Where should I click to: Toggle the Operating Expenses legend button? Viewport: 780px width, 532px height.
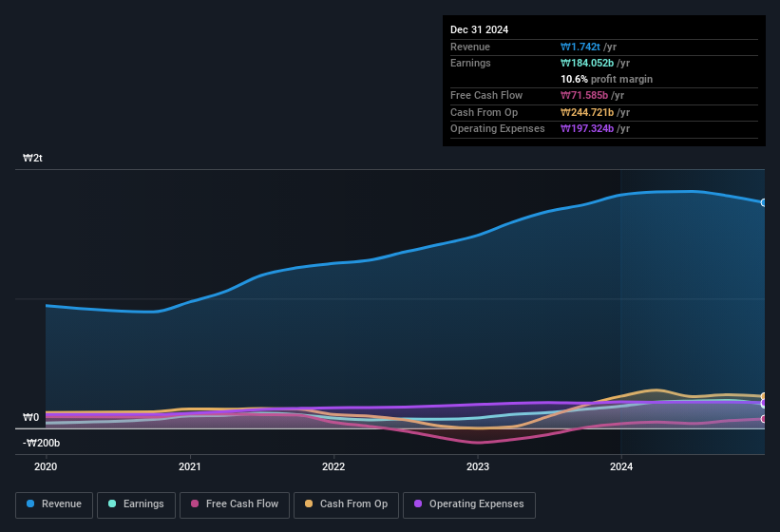(469, 504)
